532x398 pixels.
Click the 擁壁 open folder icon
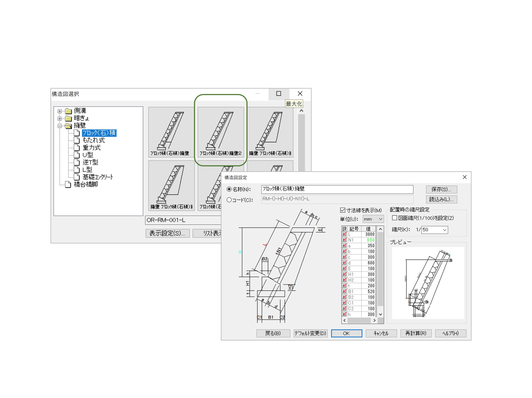coord(69,126)
